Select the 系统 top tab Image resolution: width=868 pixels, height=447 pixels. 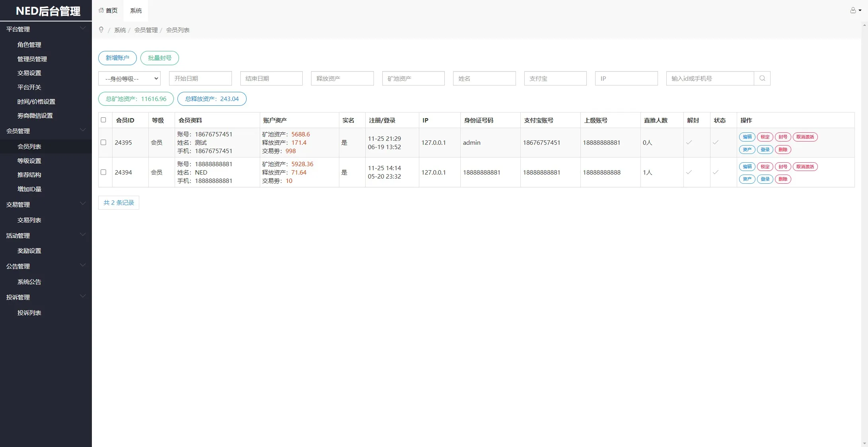[136, 10]
